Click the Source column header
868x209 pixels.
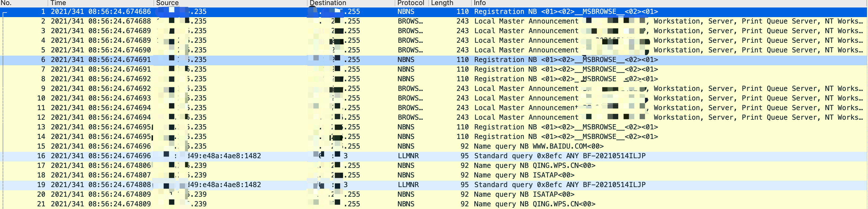point(167,3)
